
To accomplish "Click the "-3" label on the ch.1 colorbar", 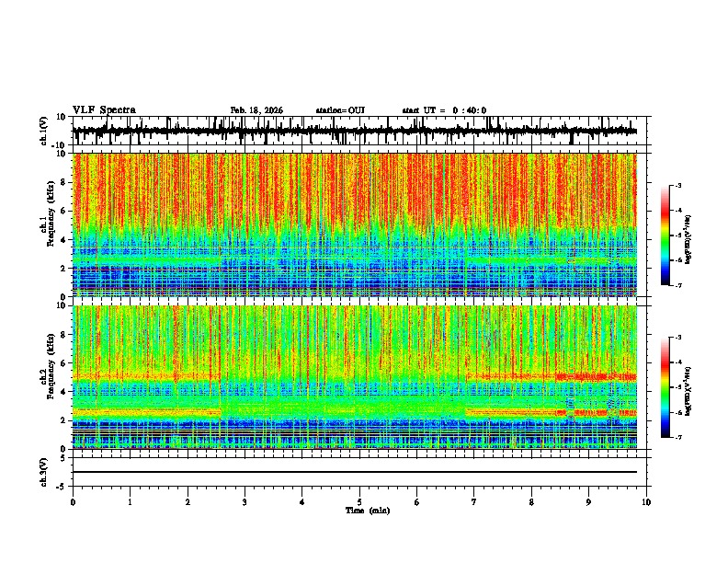I will click(678, 186).
